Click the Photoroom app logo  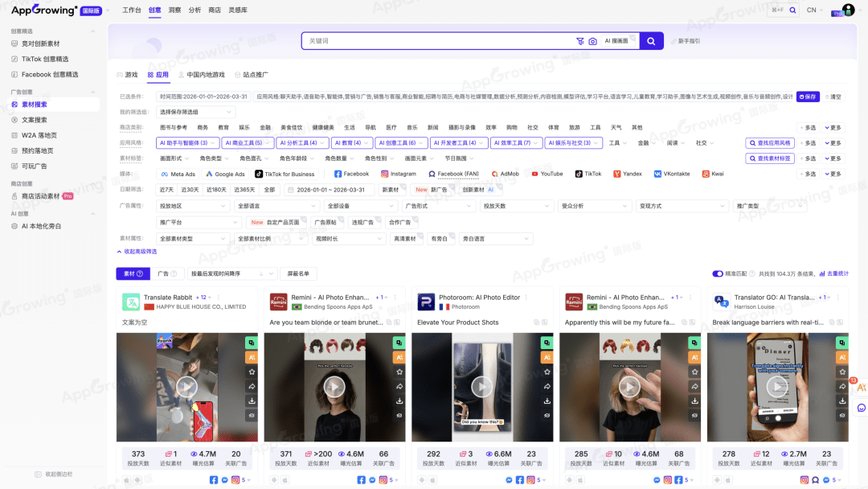426,302
